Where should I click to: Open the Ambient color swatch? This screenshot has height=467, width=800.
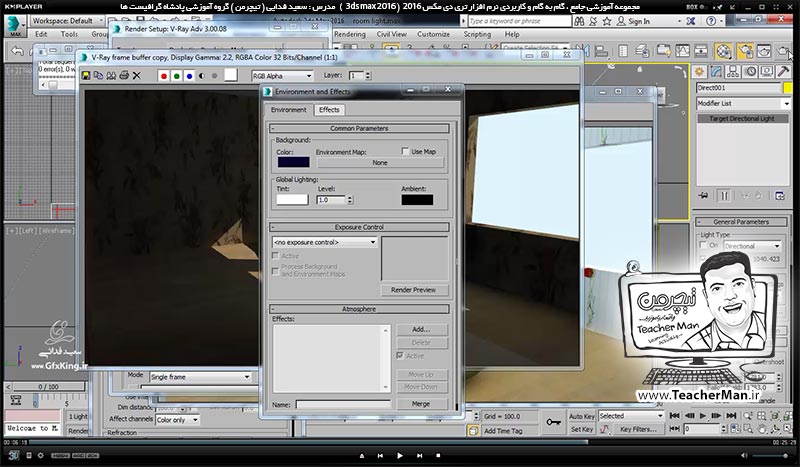pyautogui.click(x=417, y=200)
